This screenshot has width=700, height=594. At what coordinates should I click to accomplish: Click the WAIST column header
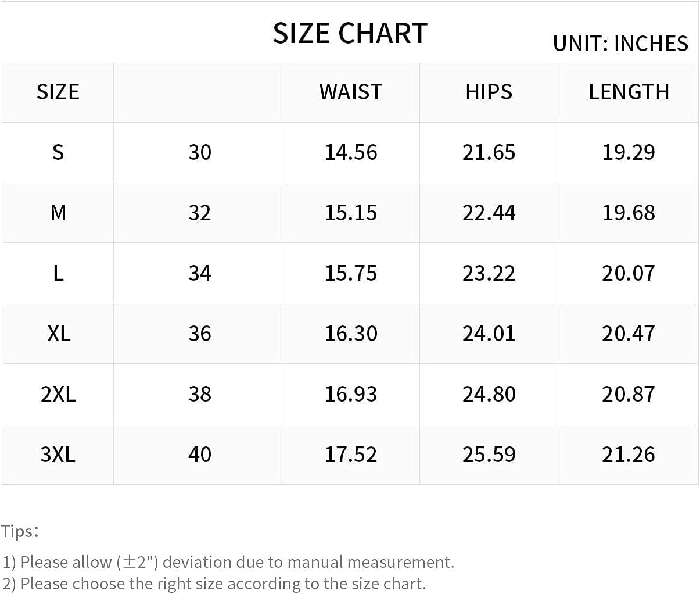(350, 92)
